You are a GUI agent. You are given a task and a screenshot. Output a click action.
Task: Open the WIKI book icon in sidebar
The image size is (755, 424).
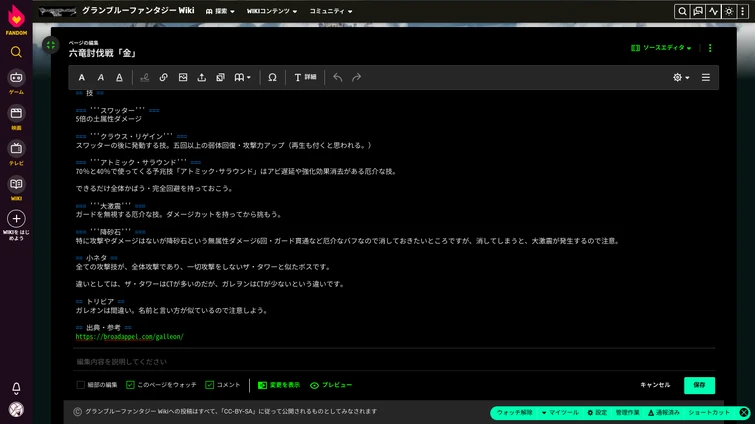coord(16,188)
